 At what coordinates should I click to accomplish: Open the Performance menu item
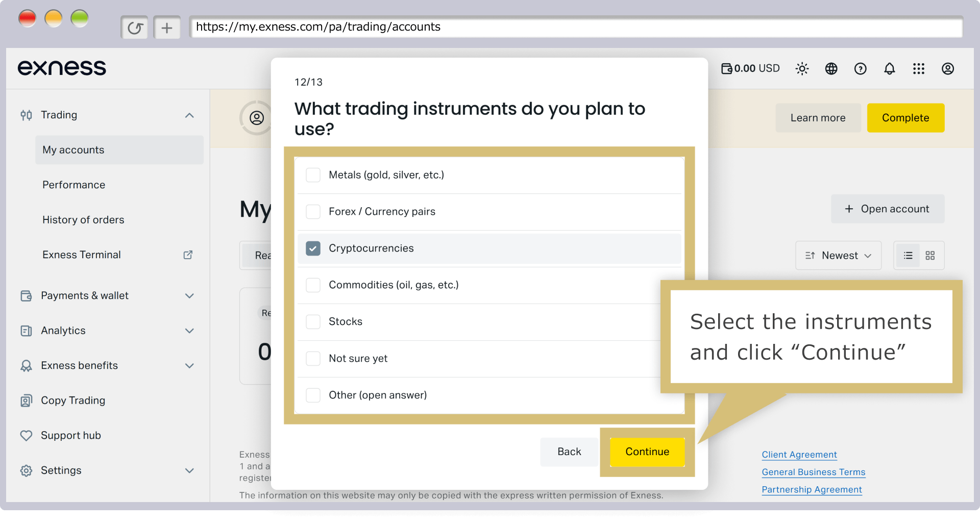pos(73,185)
